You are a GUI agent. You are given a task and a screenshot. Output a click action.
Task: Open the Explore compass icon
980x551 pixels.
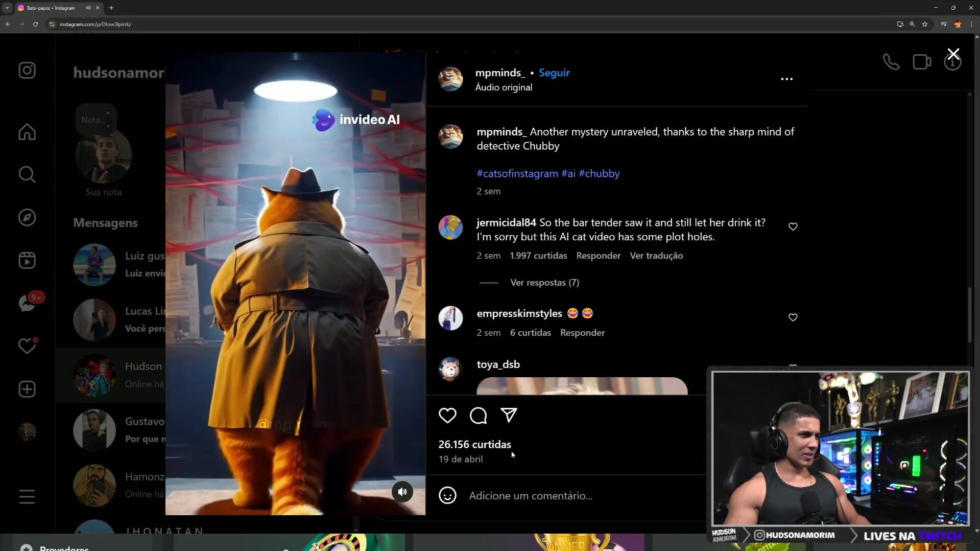27,218
